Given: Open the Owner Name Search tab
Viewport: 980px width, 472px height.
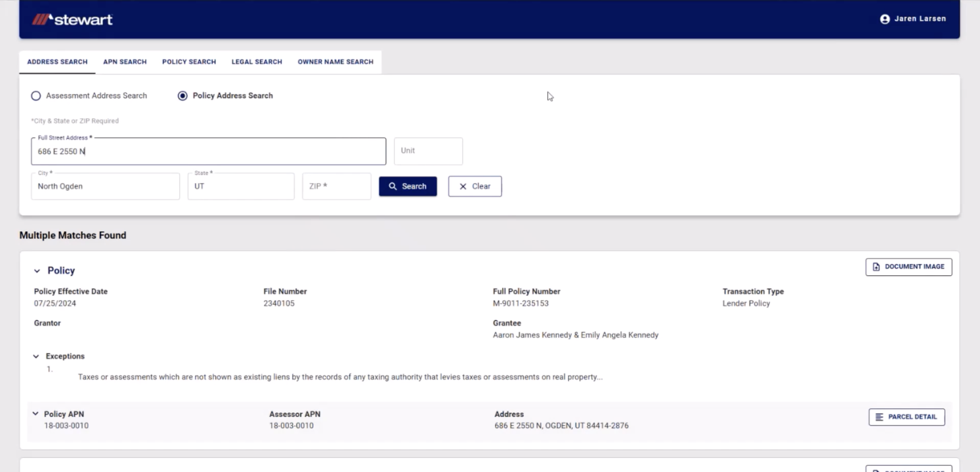Looking at the screenshot, I should [x=336, y=61].
